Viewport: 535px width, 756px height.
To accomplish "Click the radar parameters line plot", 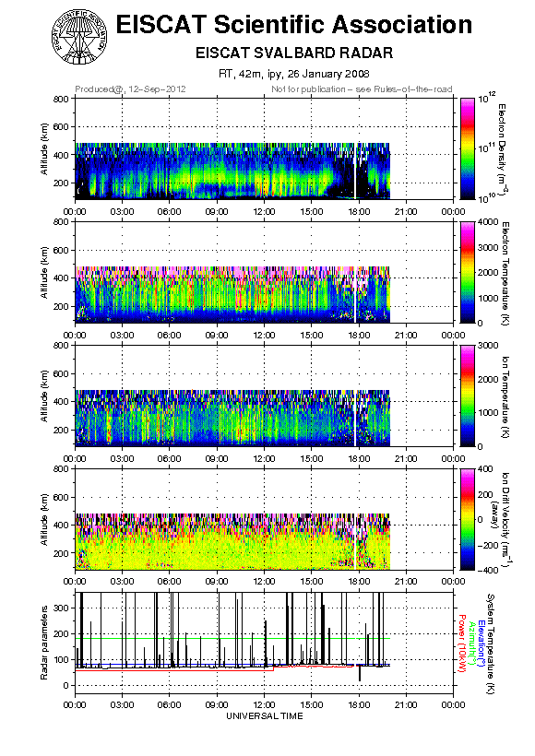I will coord(264,644).
